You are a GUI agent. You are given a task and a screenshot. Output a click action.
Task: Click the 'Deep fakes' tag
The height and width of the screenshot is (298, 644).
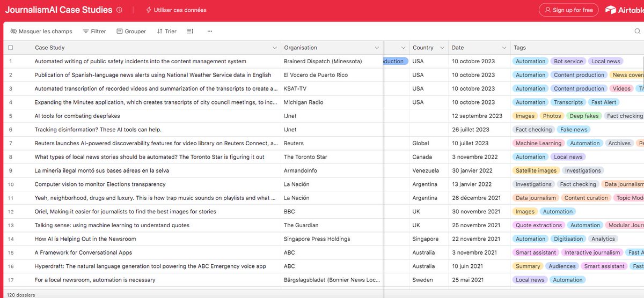point(584,116)
